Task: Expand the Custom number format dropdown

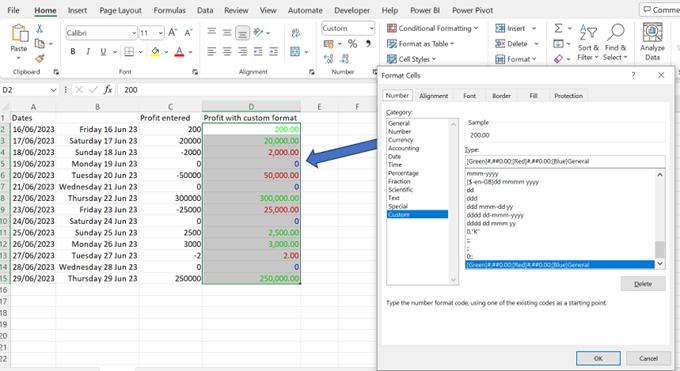Action: (x=371, y=29)
